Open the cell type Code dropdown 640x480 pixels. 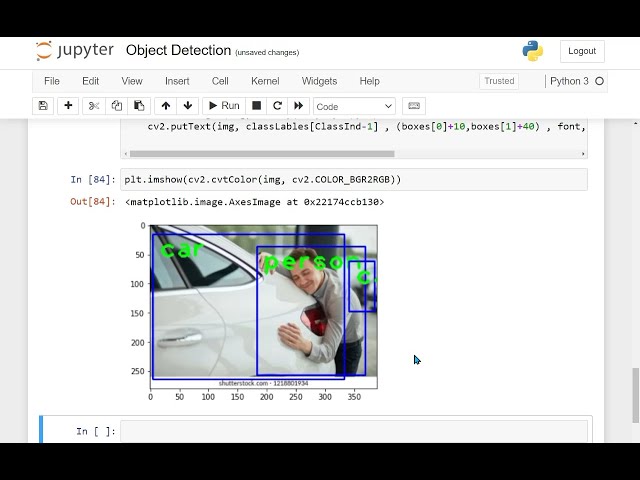(354, 107)
